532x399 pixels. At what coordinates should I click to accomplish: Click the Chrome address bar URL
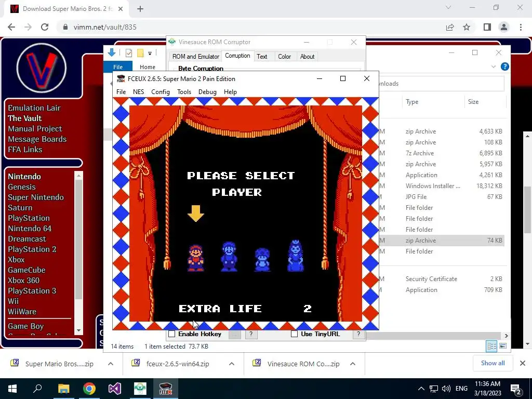pyautogui.click(x=105, y=27)
